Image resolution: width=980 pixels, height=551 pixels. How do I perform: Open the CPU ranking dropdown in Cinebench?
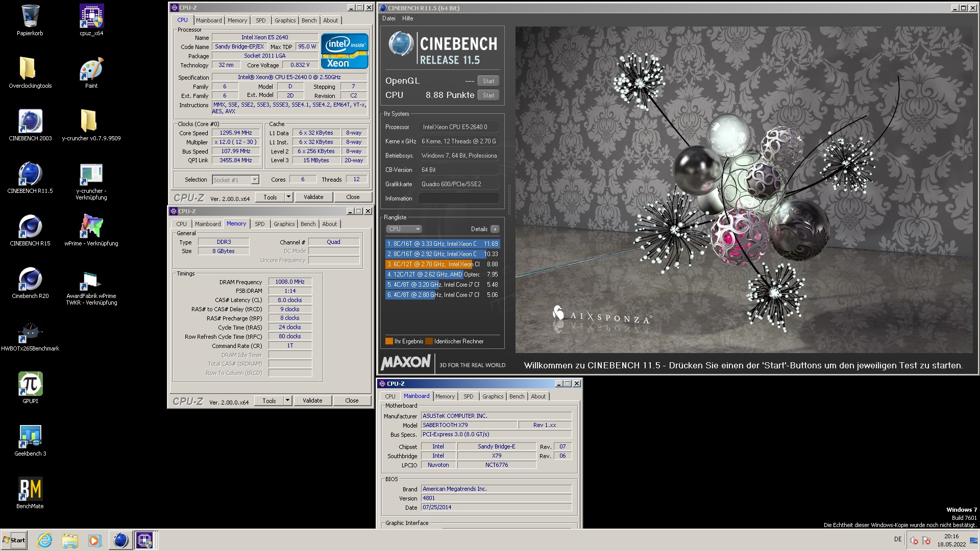coord(404,229)
